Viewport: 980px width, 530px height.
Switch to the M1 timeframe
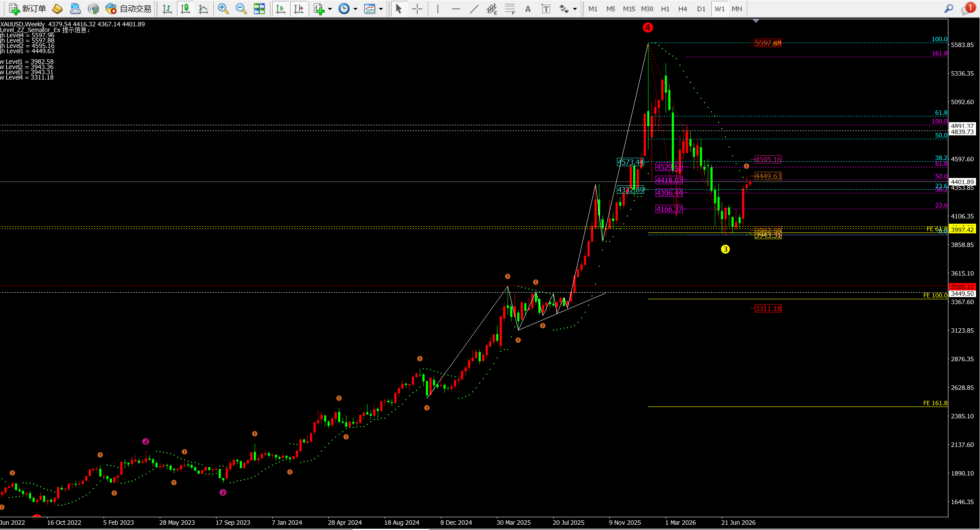(x=593, y=9)
